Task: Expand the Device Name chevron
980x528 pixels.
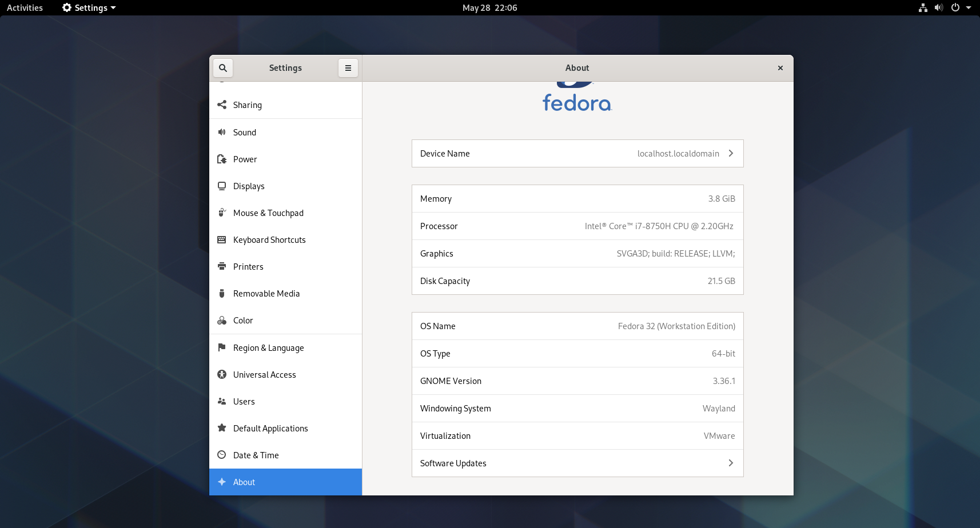Action: click(x=731, y=153)
